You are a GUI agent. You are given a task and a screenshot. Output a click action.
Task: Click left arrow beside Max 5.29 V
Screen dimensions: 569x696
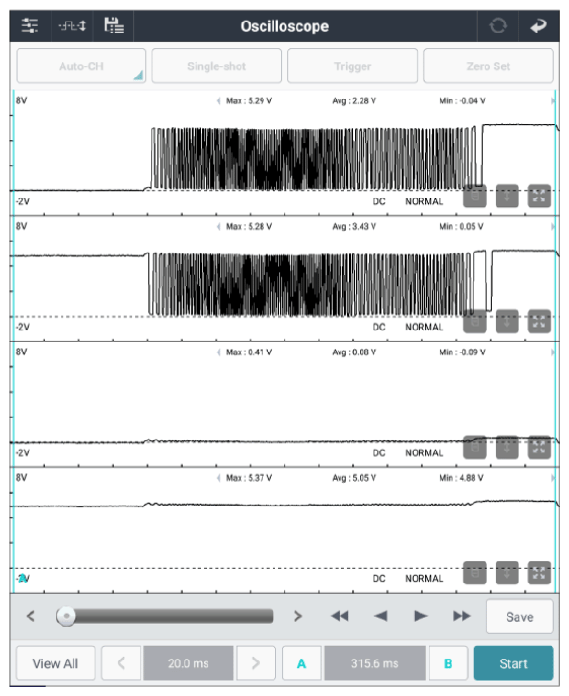[218, 101]
